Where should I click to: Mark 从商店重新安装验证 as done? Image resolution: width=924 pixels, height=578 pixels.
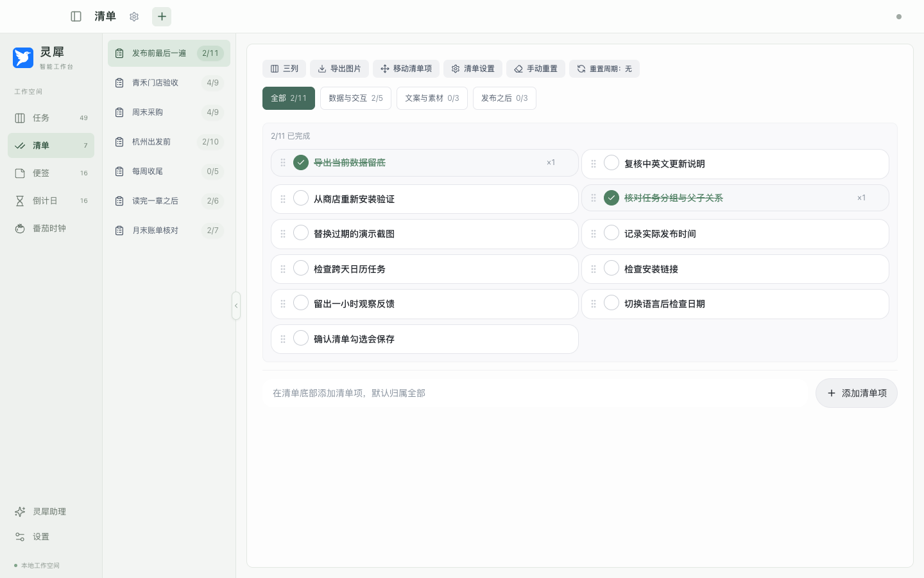[301, 198]
